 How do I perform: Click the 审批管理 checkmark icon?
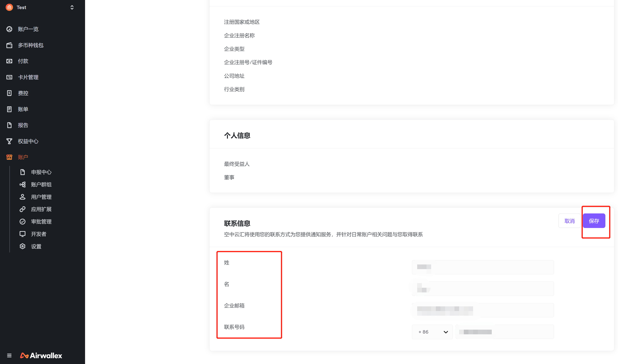click(23, 222)
